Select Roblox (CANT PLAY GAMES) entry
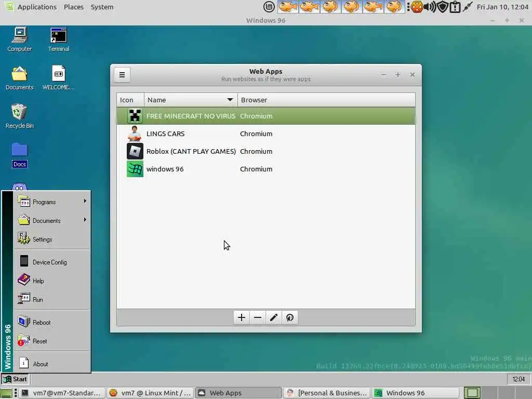 (x=265, y=151)
